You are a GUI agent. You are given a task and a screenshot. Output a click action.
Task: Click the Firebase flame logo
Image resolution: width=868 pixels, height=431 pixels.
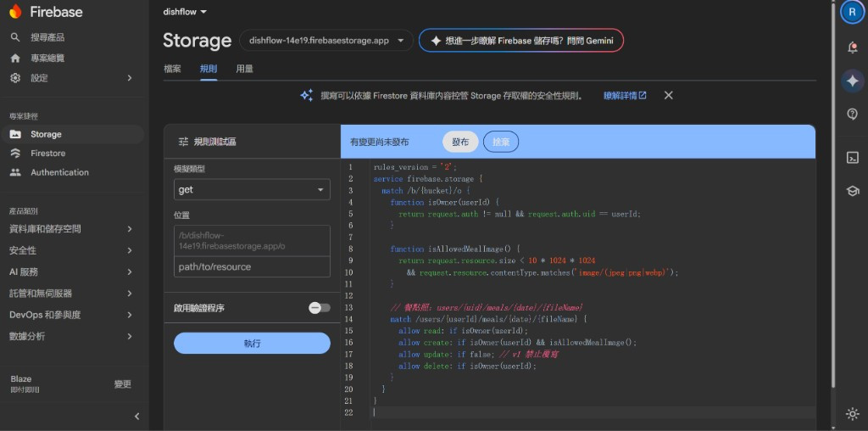15,11
